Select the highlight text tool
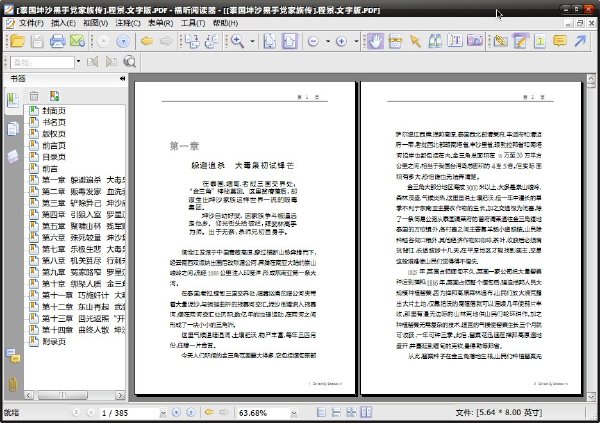600x423 pixels. point(540,41)
